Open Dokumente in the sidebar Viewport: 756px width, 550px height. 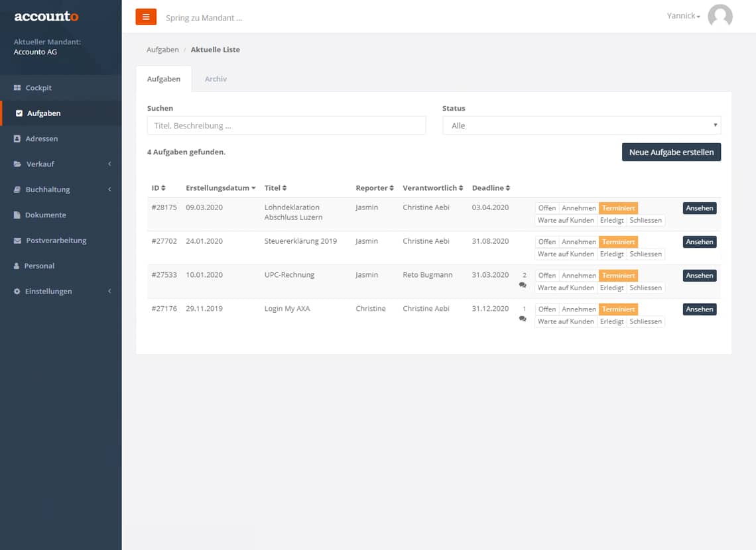[61, 215]
